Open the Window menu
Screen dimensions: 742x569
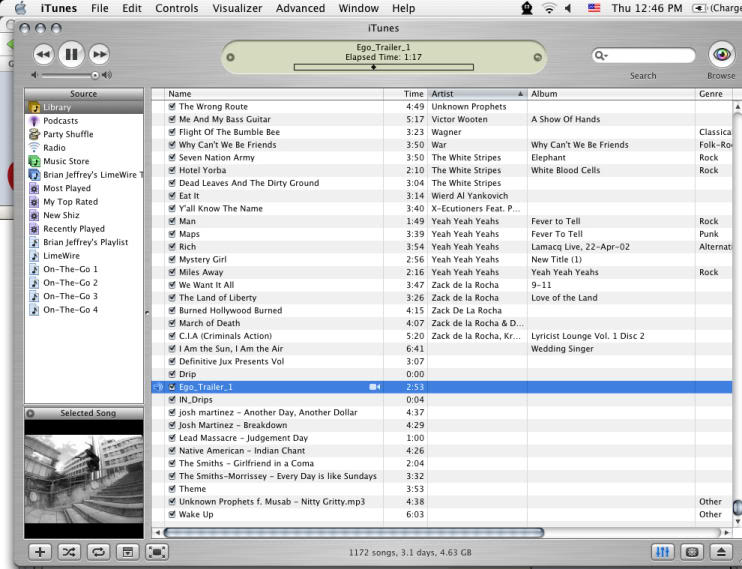pos(358,8)
